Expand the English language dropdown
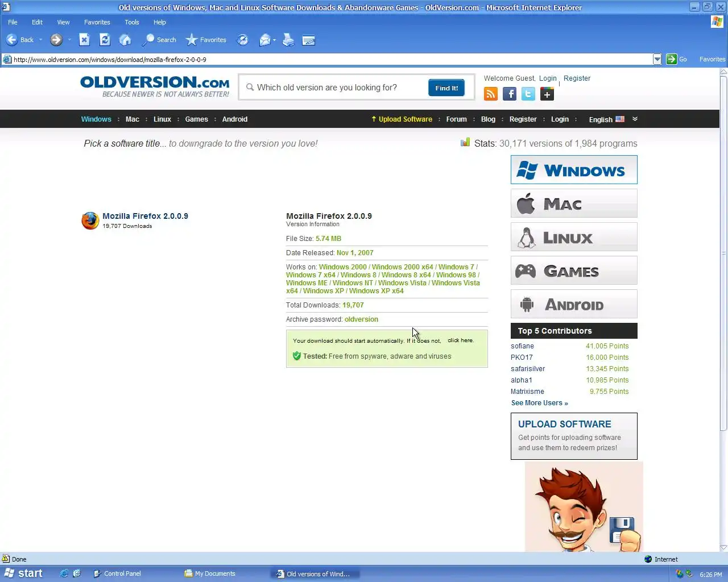 tap(607, 119)
